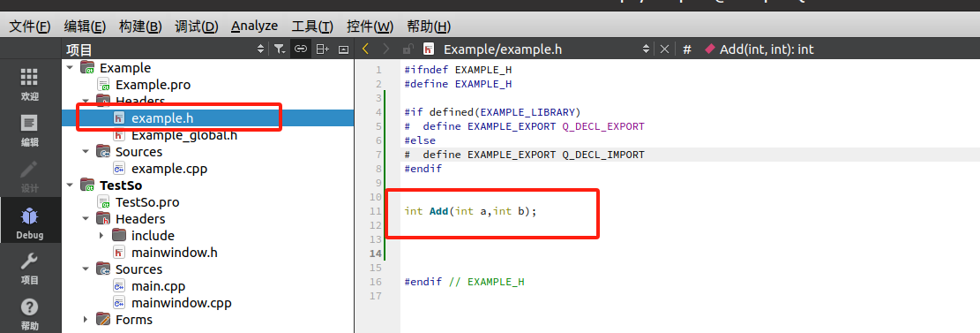Expand the include folder

point(101,235)
